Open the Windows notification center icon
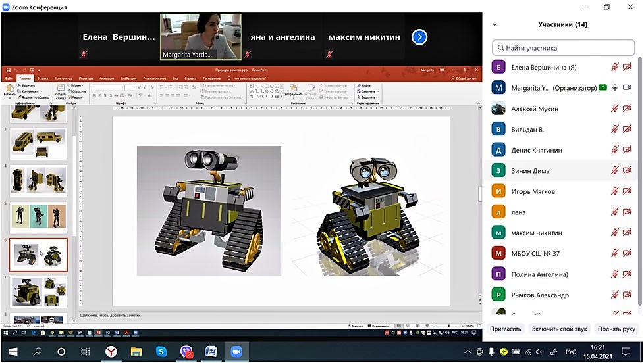 pos(626,352)
